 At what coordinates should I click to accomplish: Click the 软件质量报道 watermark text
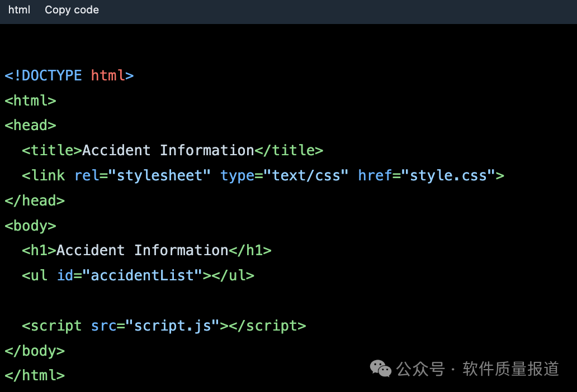(x=510, y=369)
